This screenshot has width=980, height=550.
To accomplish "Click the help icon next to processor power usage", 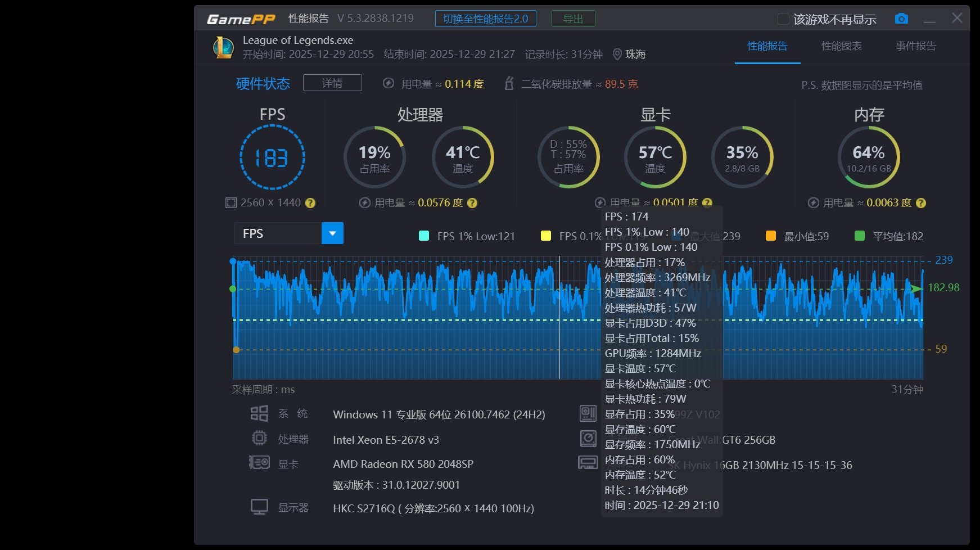I will click(472, 203).
